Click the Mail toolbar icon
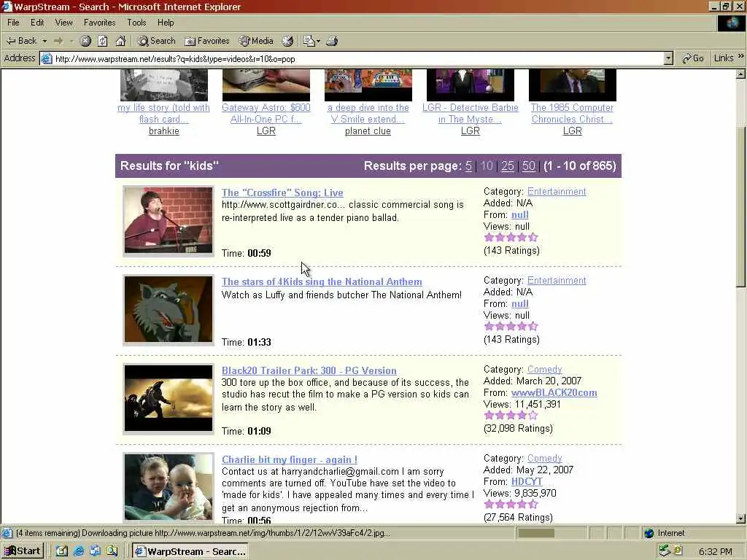Image resolution: width=747 pixels, height=560 pixels. (311, 41)
